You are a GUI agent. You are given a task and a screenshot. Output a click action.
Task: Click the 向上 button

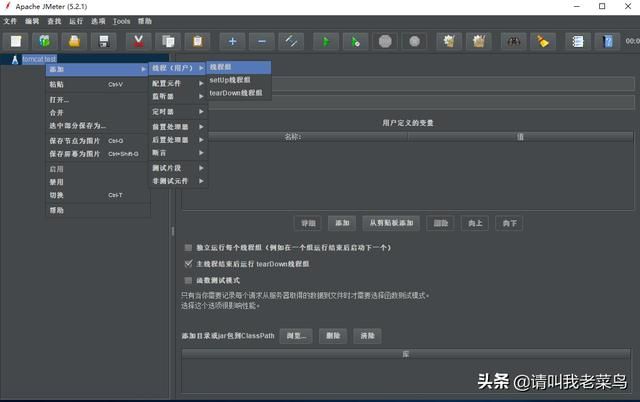tap(475, 223)
